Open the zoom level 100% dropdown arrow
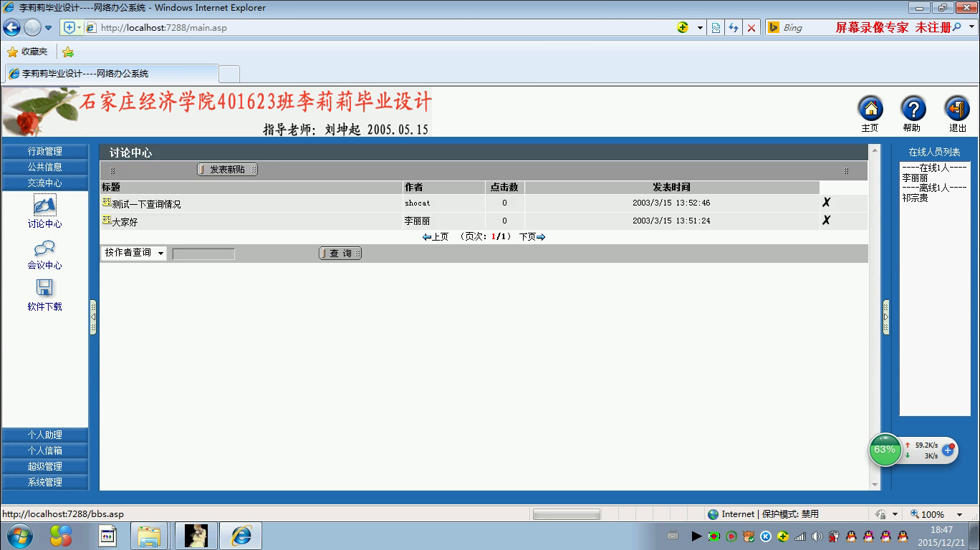Screen dimensions: 980x550 pos(960,514)
